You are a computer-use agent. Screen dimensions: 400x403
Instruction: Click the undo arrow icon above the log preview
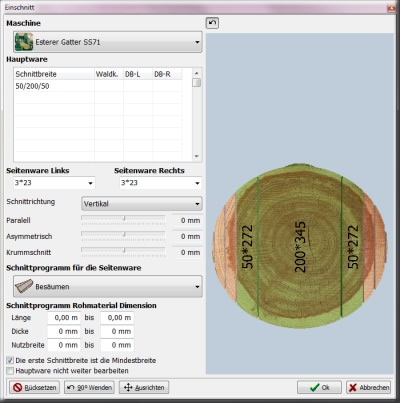pyautogui.click(x=212, y=23)
